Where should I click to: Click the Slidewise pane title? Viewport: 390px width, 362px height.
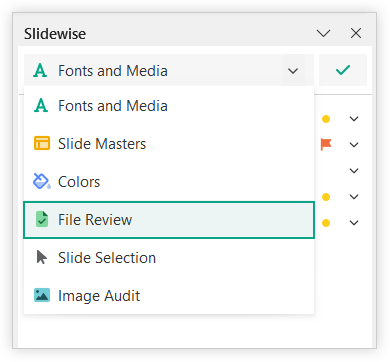pos(55,34)
